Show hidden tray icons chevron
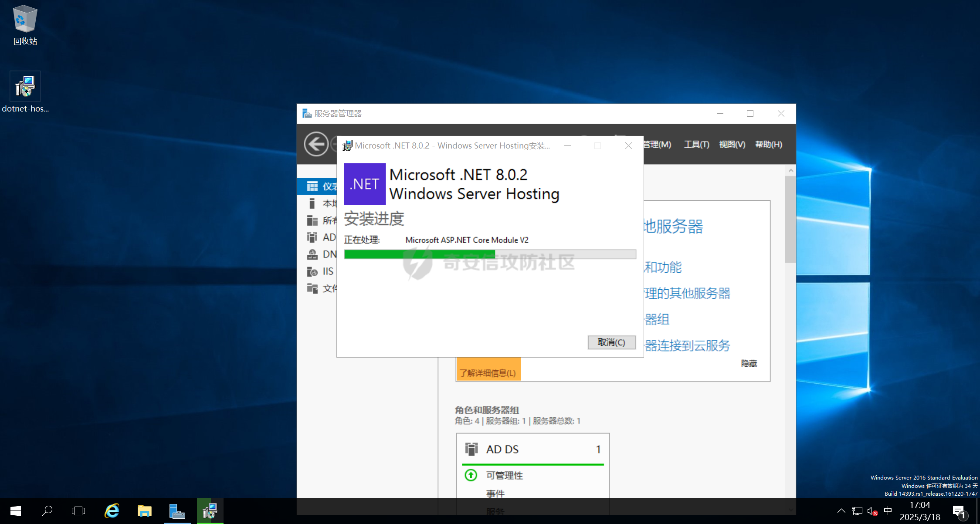 click(841, 511)
